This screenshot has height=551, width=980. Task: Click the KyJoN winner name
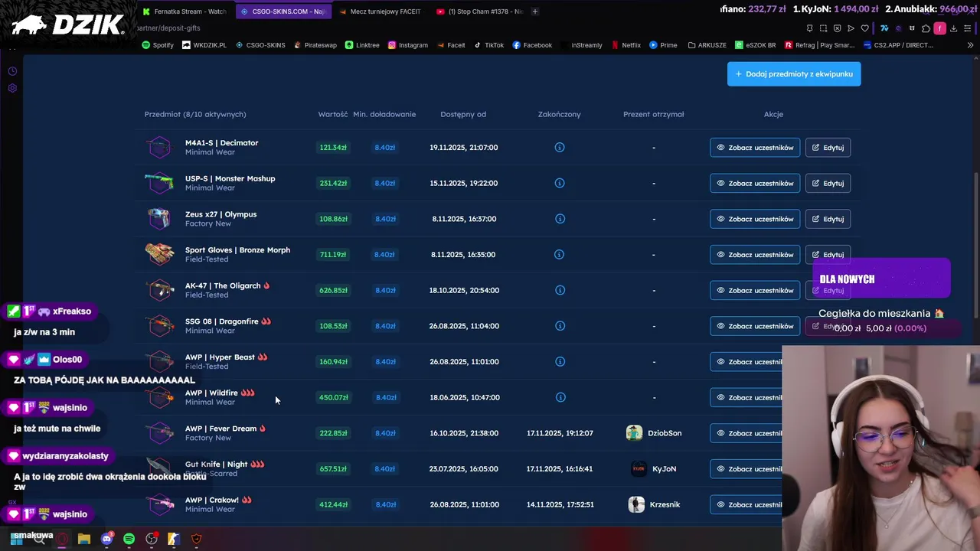point(664,469)
